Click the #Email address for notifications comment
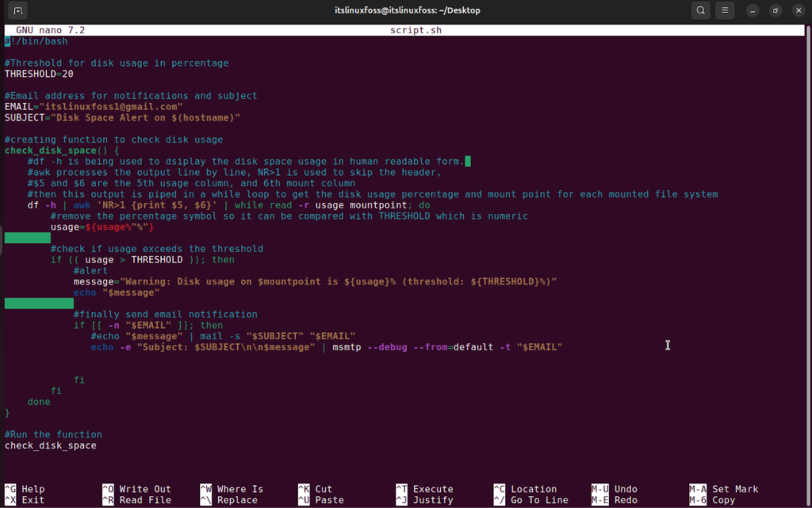The height and width of the screenshot is (508, 812). click(131, 96)
